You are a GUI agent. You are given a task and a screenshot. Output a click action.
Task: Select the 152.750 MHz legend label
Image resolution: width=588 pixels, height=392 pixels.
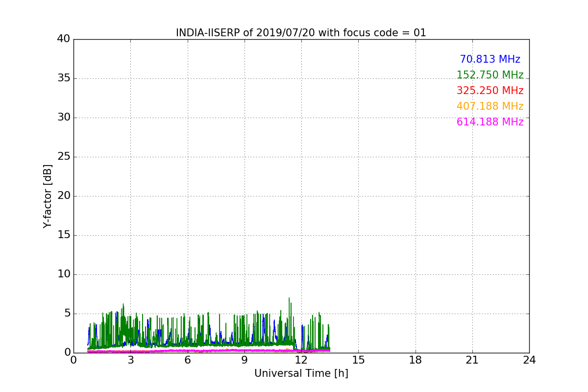pos(490,75)
